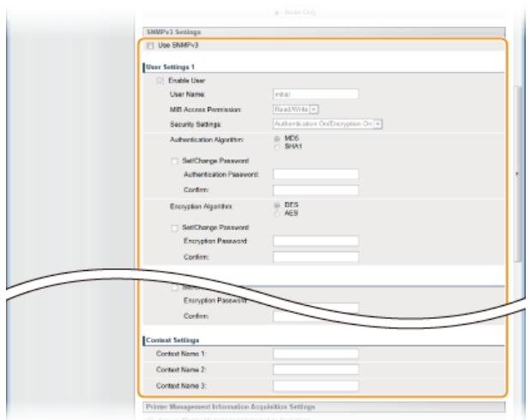
Task: Click the User Settings 1 heading
Action: pos(171,67)
